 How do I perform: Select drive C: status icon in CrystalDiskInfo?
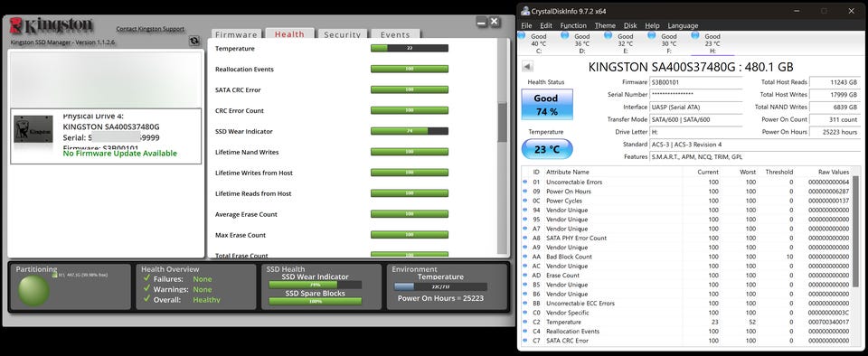click(521, 36)
